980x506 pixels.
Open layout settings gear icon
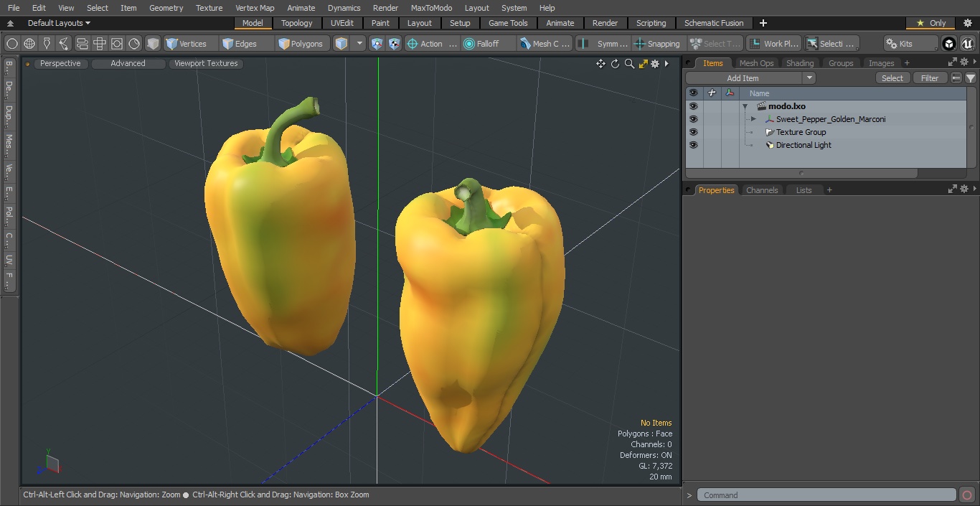(967, 23)
